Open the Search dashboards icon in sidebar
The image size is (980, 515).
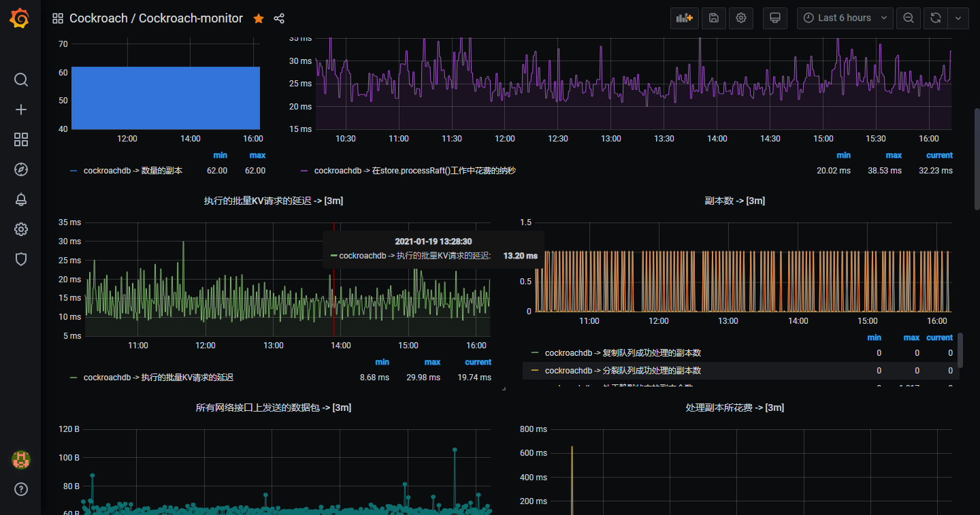click(x=21, y=80)
